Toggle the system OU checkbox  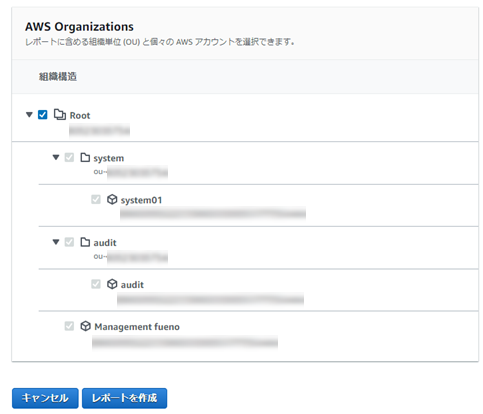(69, 157)
